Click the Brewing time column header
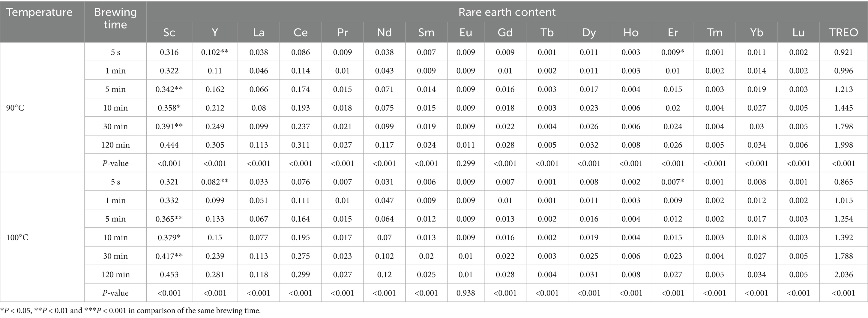 click(115, 18)
